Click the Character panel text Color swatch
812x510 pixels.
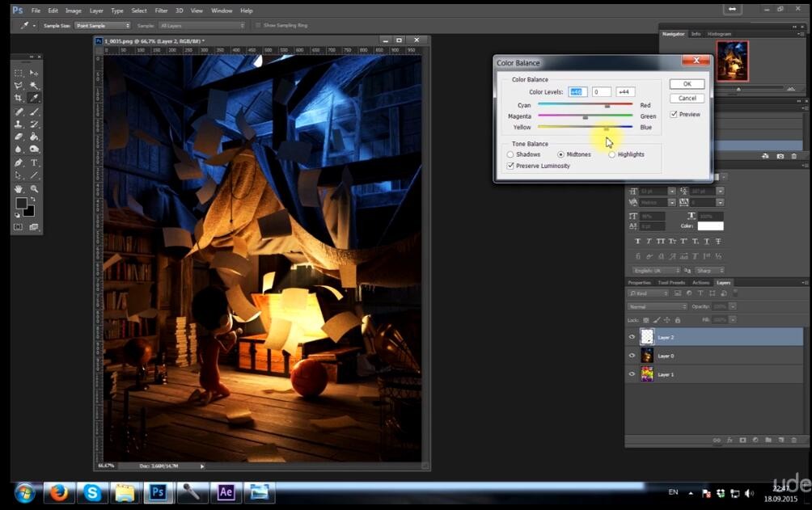tap(710, 226)
